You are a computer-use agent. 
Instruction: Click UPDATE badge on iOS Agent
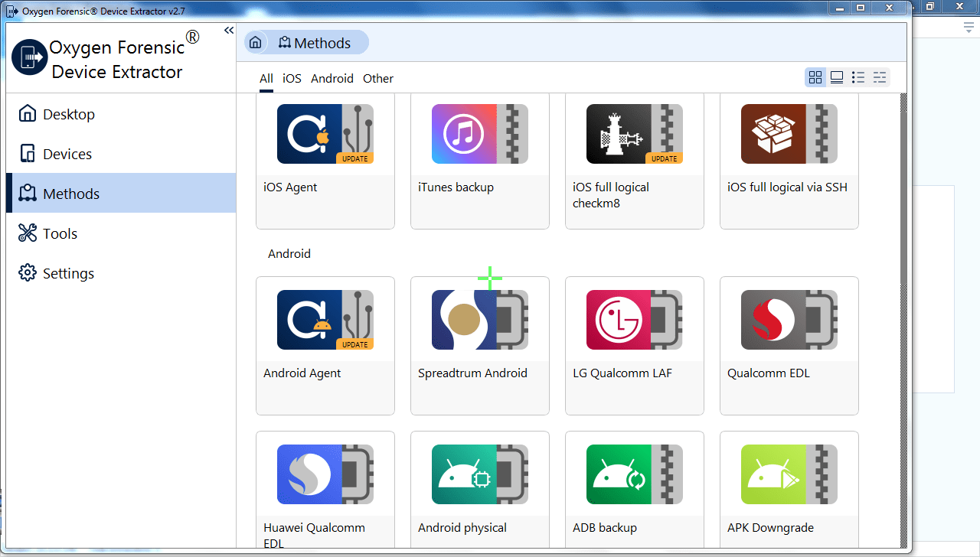pyautogui.click(x=354, y=158)
